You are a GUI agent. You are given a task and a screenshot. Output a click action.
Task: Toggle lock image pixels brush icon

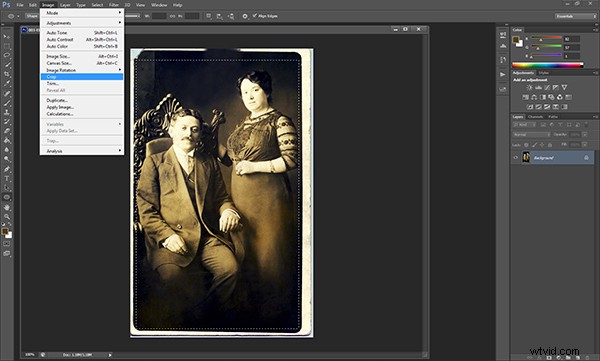(x=535, y=145)
